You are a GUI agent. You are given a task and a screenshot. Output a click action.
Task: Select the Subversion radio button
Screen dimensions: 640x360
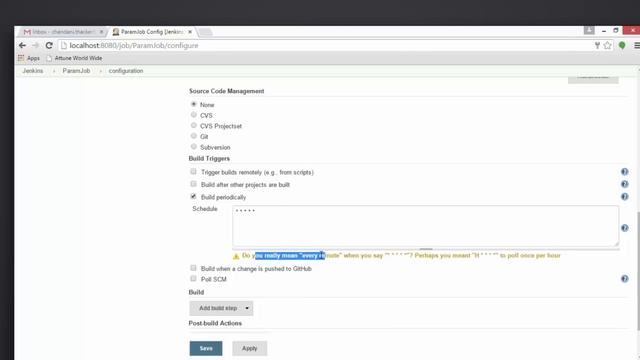tap(193, 147)
